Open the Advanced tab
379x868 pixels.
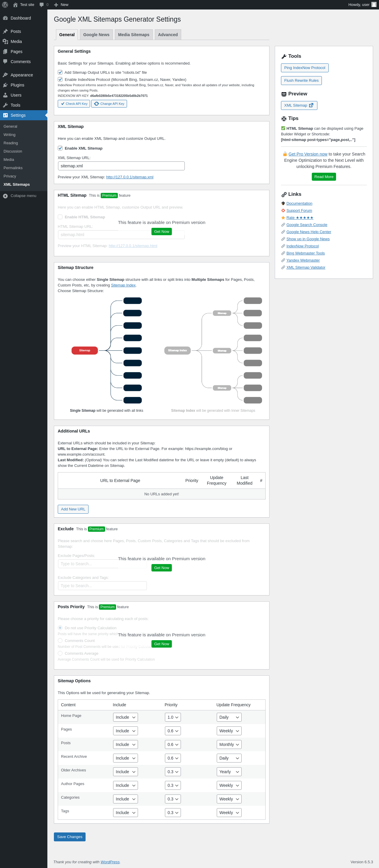click(x=168, y=35)
